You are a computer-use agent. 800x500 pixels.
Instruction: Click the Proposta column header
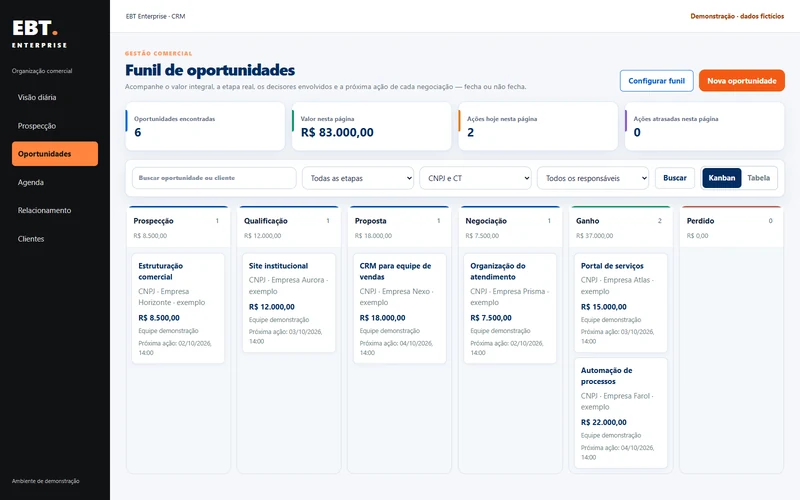point(399,227)
